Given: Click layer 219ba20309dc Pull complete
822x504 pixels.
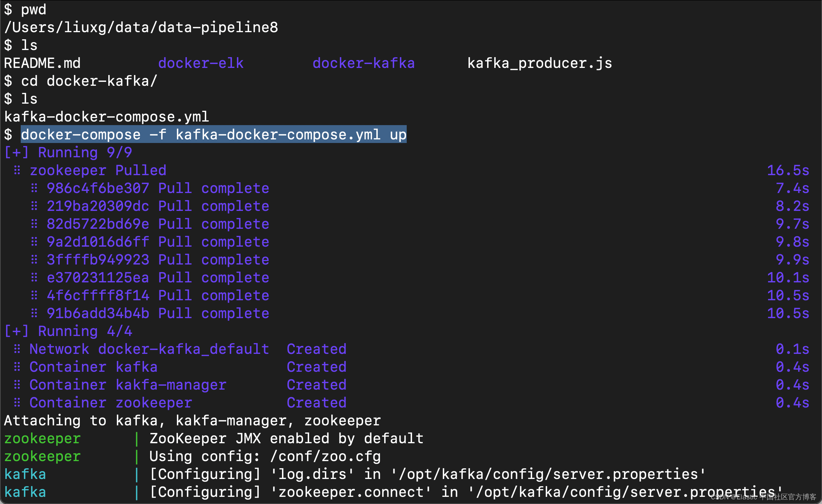Looking at the screenshot, I should 158,206.
